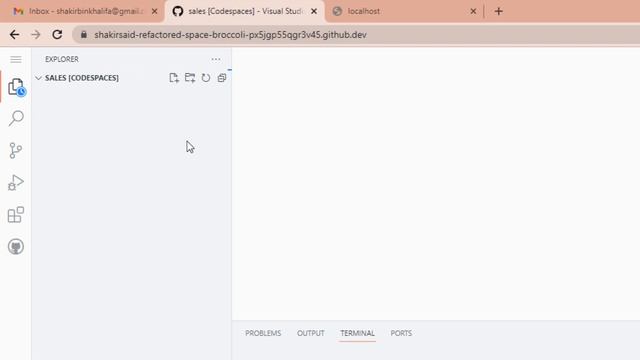Go back in browser history
The width and height of the screenshot is (640, 360).
[x=15, y=35]
